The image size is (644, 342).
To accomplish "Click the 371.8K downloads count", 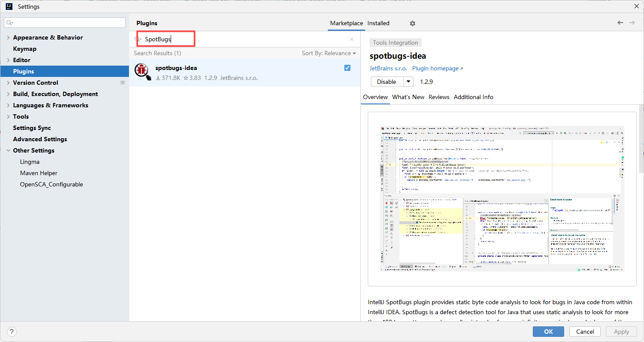I will (x=168, y=78).
